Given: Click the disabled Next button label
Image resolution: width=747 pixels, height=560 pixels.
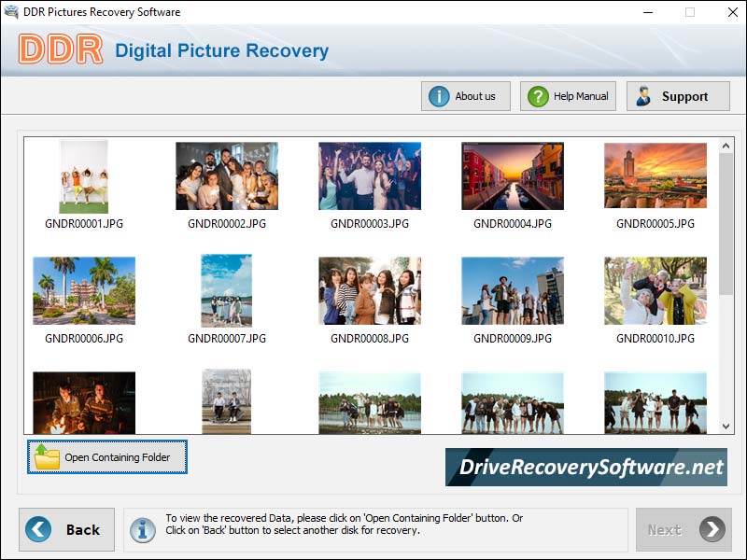Looking at the screenshot, I should 665,530.
